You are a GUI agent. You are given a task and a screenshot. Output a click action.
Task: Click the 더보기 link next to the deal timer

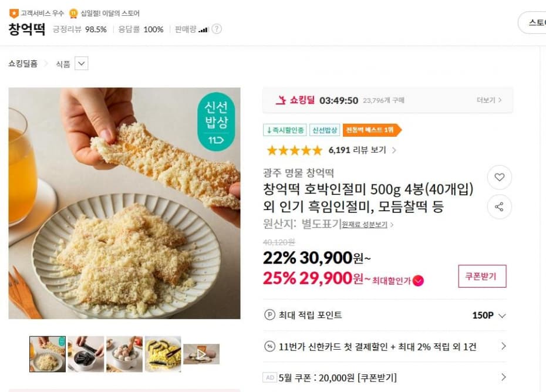click(x=488, y=100)
